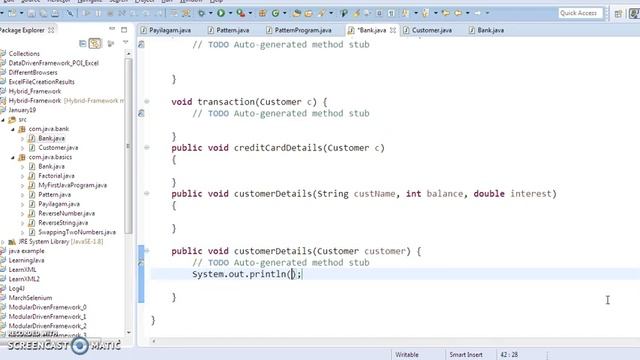The image size is (640, 360).
Task: Toggle Use Step Filters icon
Action: [x=186, y=13]
